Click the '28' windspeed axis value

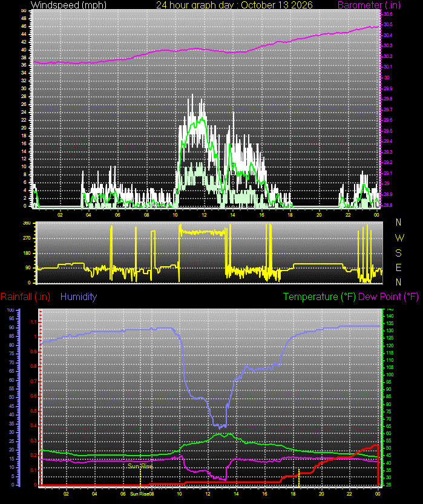point(24,96)
